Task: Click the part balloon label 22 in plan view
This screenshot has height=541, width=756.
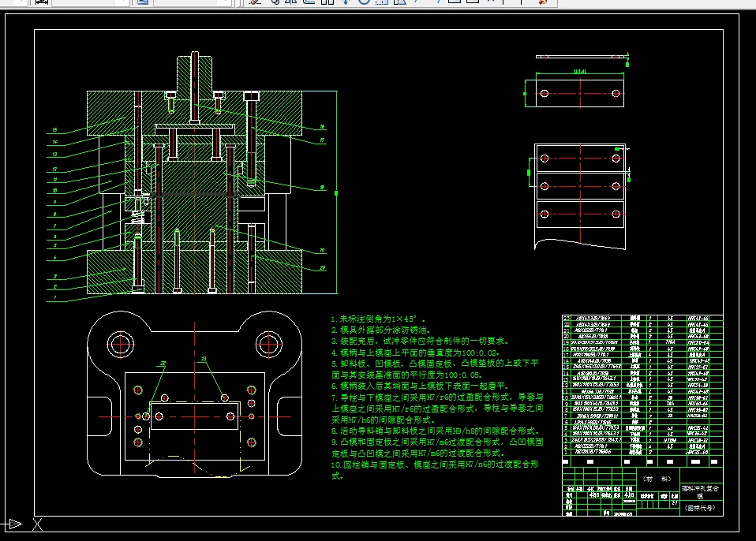Action: [164, 364]
